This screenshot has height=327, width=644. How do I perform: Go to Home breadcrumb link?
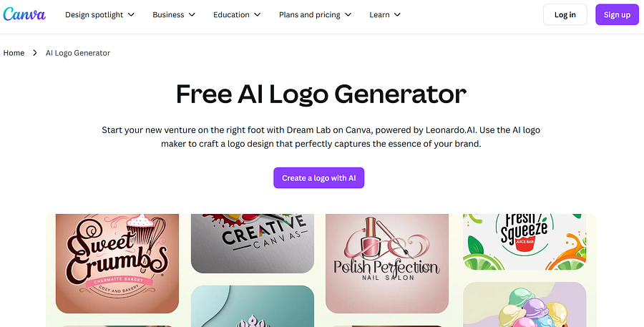click(14, 53)
